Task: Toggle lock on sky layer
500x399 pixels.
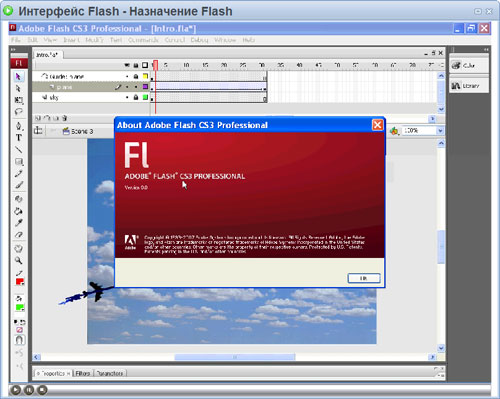Action: (x=136, y=97)
